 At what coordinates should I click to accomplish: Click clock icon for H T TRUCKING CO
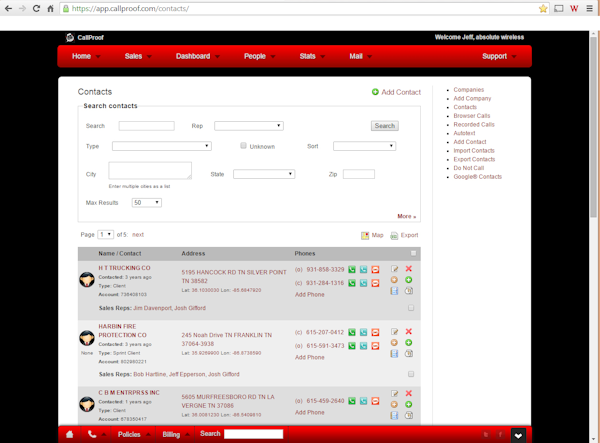(x=409, y=291)
